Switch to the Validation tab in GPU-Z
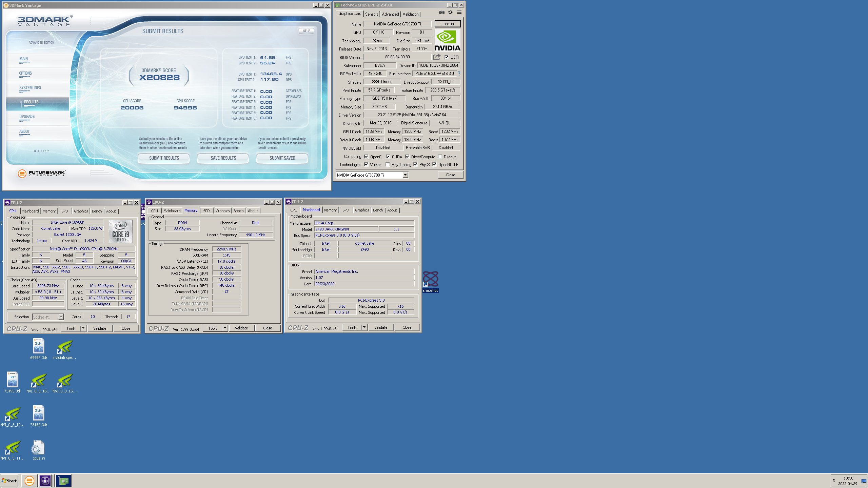The width and height of the screenshot is (868, 488). [411, 14]
